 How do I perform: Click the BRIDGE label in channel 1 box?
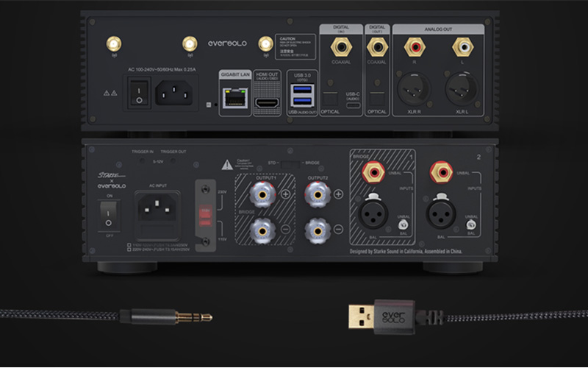click(361, 156)
